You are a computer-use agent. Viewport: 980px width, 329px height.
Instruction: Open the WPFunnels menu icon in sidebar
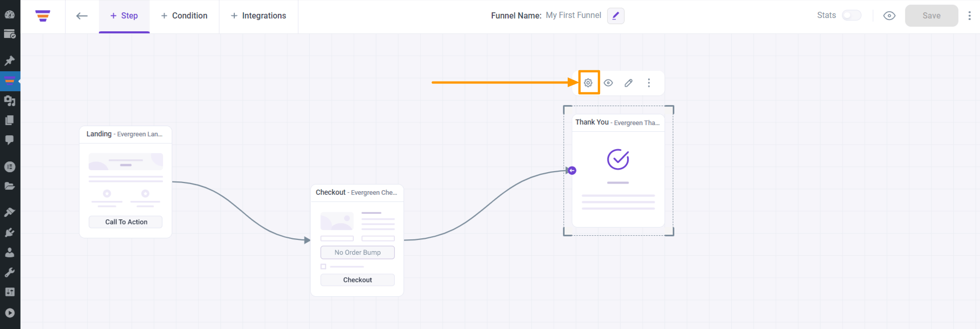click(x=10, y=80)
